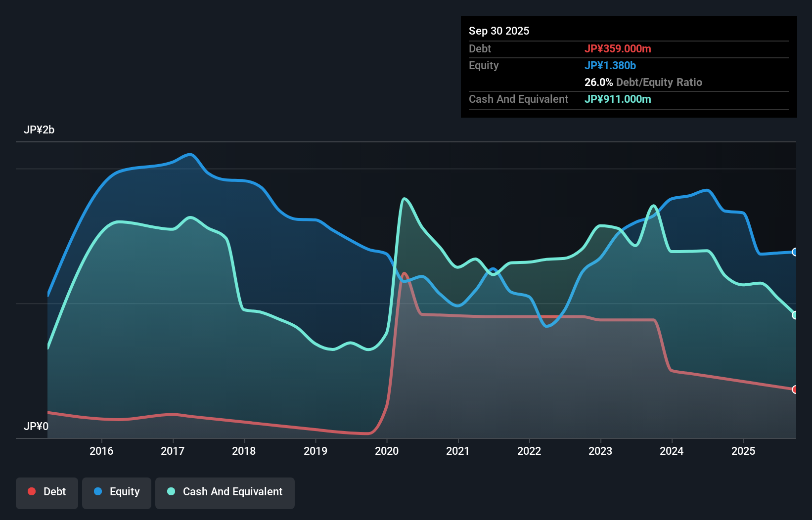This screenshot has height=520, width=812.
Task: Click the Equity line peak near 2017
Action: click(190, 155)
